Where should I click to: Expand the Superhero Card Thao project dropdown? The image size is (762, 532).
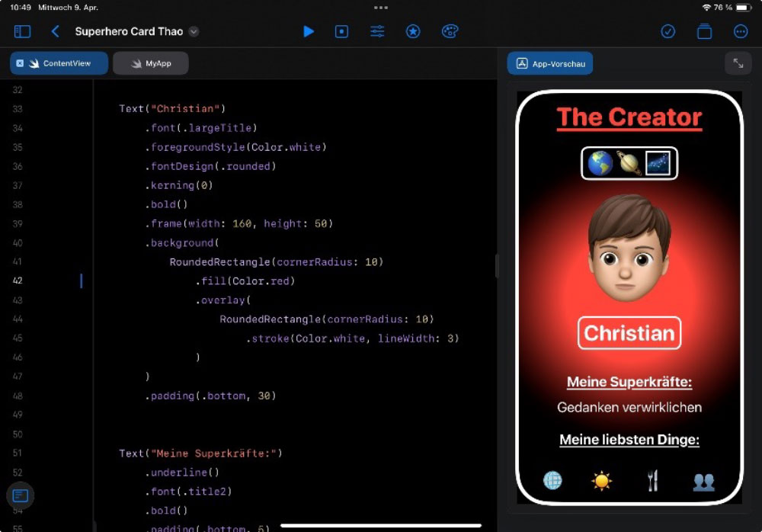coord(194,31)
